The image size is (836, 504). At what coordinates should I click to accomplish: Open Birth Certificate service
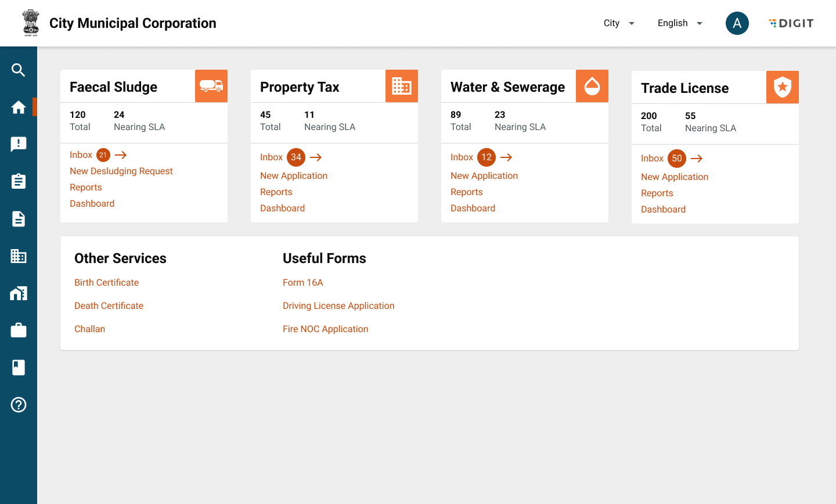(106, 283)
